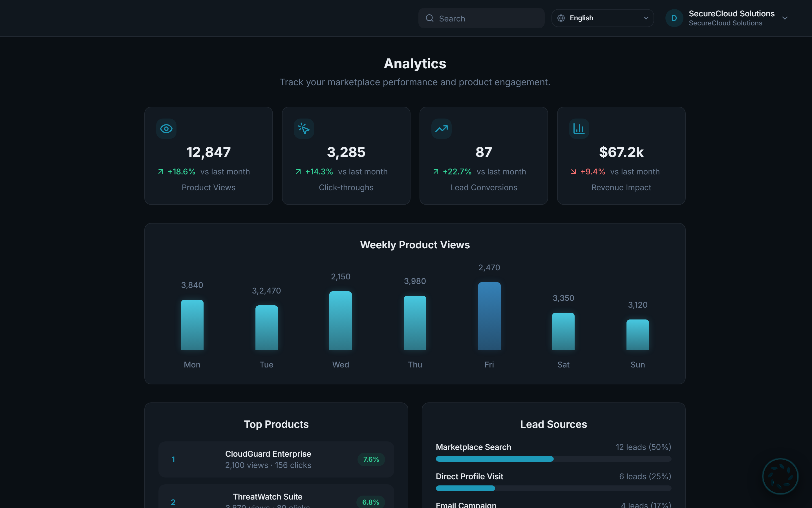Click the up arrow beside +18.6%
812x508 pixels.
click(161, 172)
